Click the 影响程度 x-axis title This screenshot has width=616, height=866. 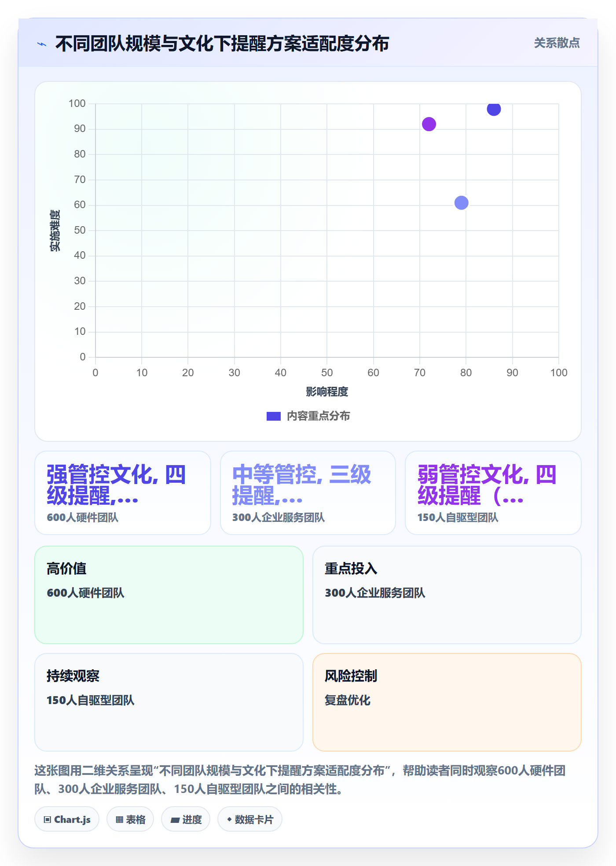pos(327,392)
